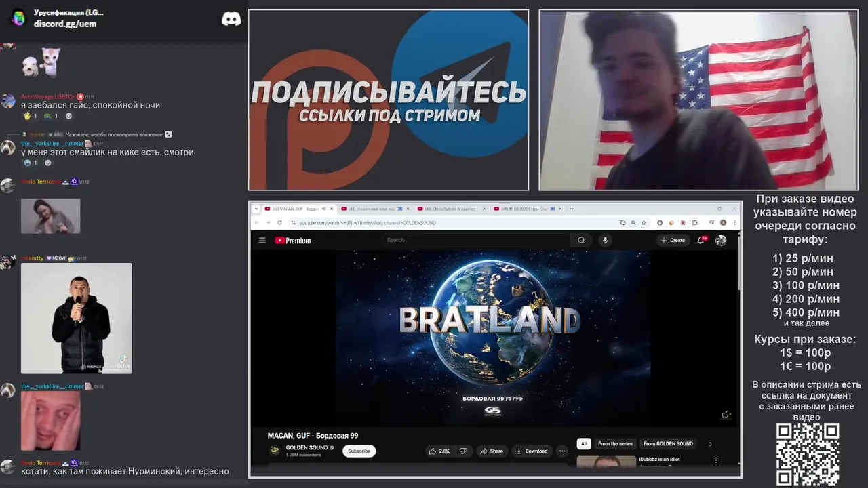Image resolution: width=868 pixels, height=488 pixels.
Task: Go back in the browser
Action: [257, 222]
